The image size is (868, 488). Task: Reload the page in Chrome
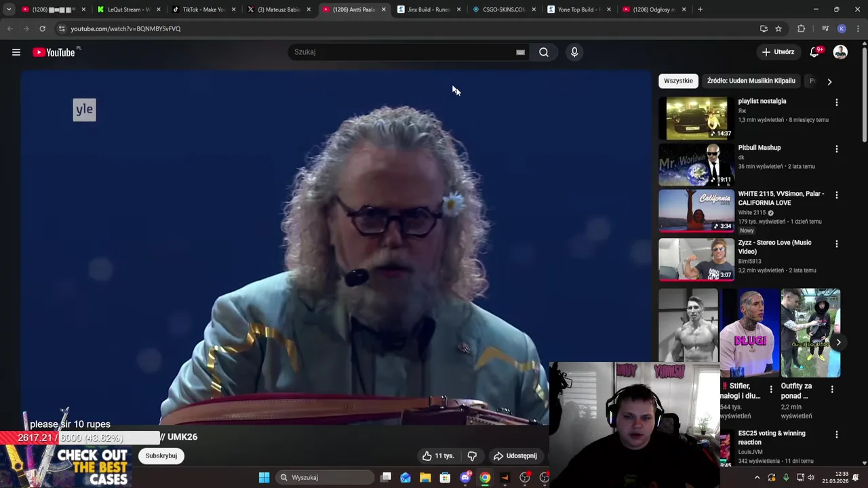[x=42, y=28]
